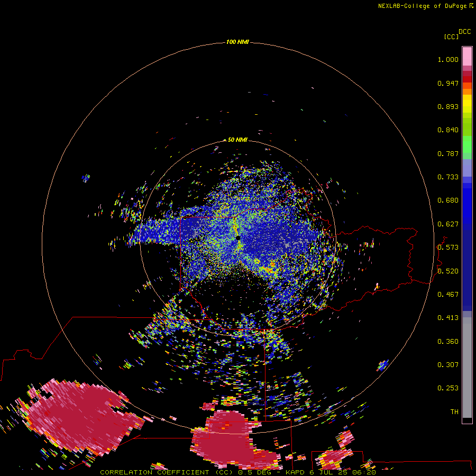The image size is (476, 476).
Task: Select the 1.000 value on the scale
Action: [x=448, y=59]
